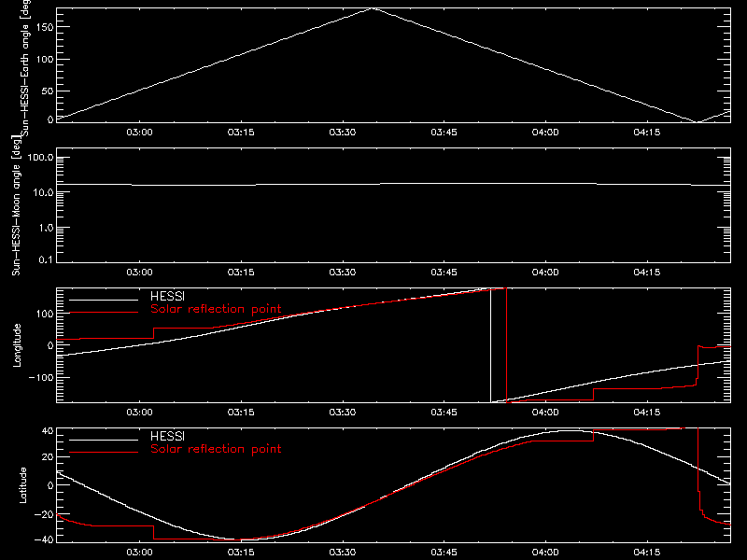Viewport: 747px width, 560px height.
Task: Click 03:00 time label under Latitude plot
Action: (x=139, y=552)
